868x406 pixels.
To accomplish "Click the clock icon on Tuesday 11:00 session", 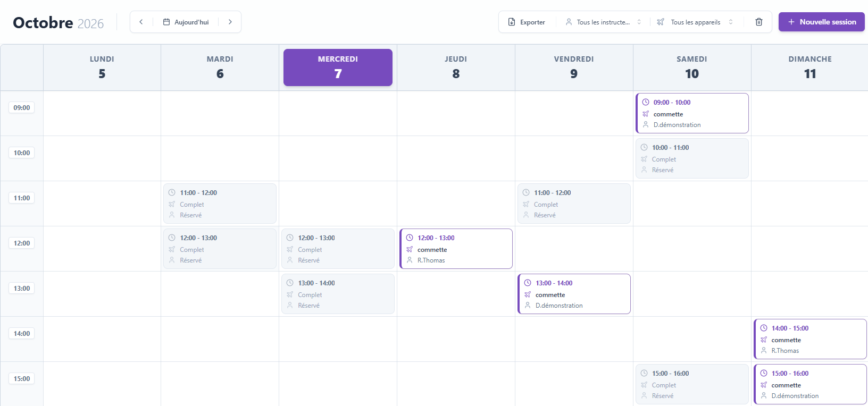I will pyautogui.click(x=172, y=192).
